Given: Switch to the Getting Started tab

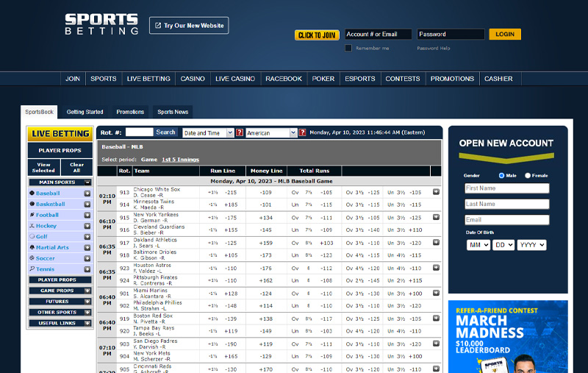Looking at the screenshot, I should (85, 112).
